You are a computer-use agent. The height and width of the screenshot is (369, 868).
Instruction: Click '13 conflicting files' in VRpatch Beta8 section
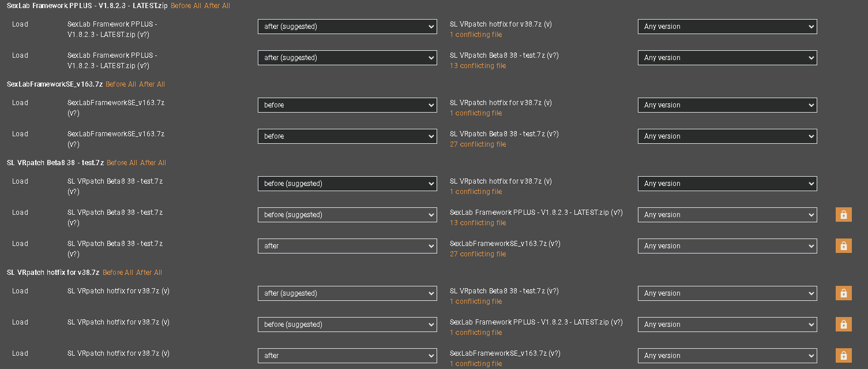tap(478, 223)
